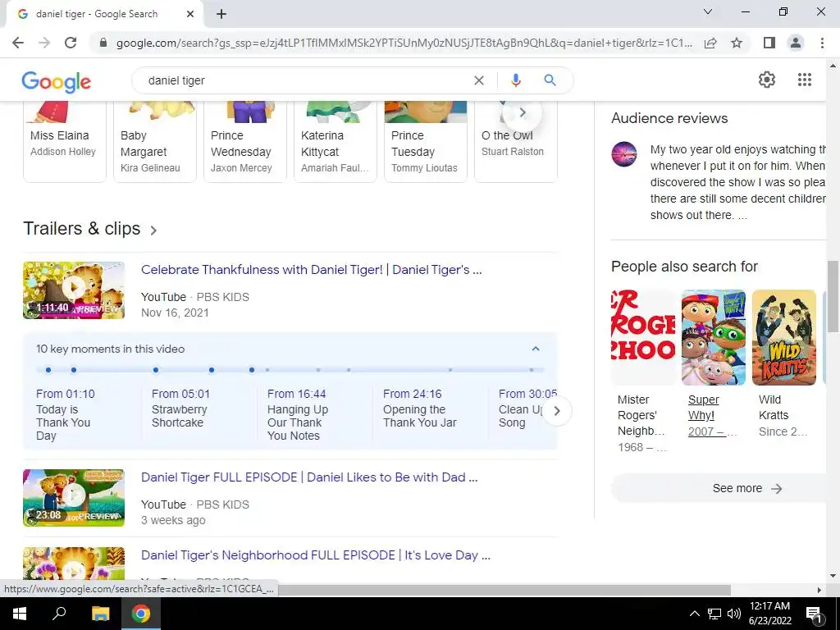Open moment From 05:01 Strawberry Shortcake
The height and width of the screenshot is (630, 840).
pos(180,409)
